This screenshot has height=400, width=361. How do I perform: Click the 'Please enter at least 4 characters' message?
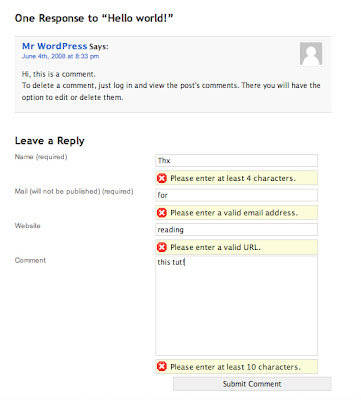[233, 178]
